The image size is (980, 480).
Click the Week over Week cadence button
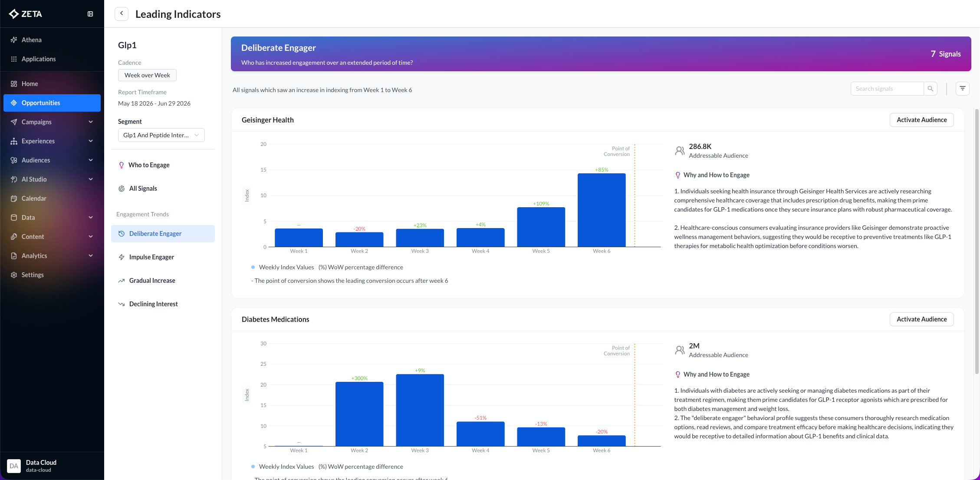click(x=147, y=75)
